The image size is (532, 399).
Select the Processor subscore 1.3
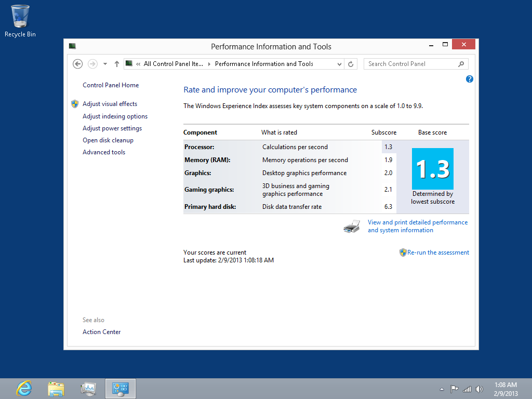click(388, 147)
